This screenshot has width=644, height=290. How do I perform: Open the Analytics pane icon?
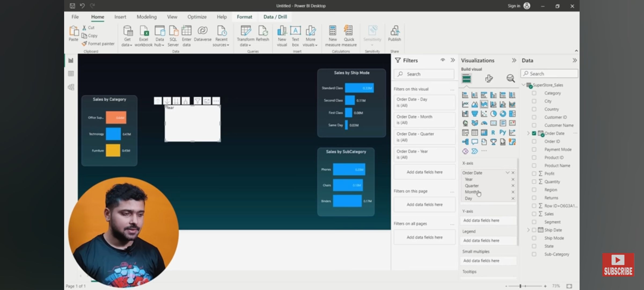[x=510, y=79]
